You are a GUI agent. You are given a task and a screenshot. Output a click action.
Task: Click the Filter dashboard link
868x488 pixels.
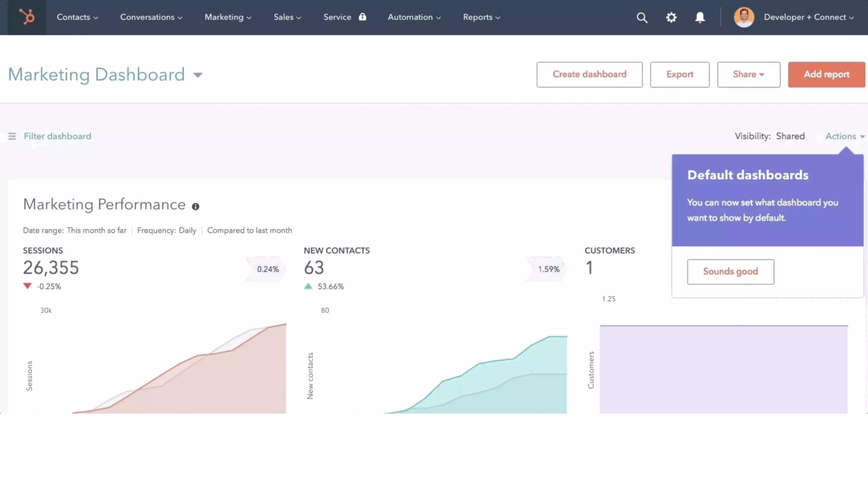[x=57, y=136]
